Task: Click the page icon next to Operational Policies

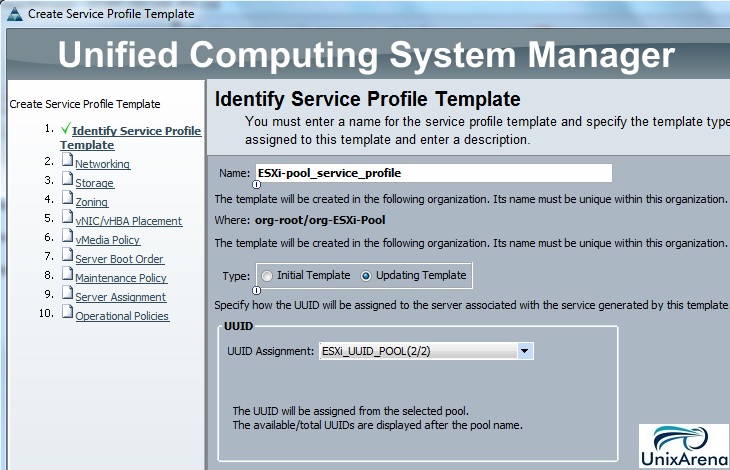Action: pos(68,312)
